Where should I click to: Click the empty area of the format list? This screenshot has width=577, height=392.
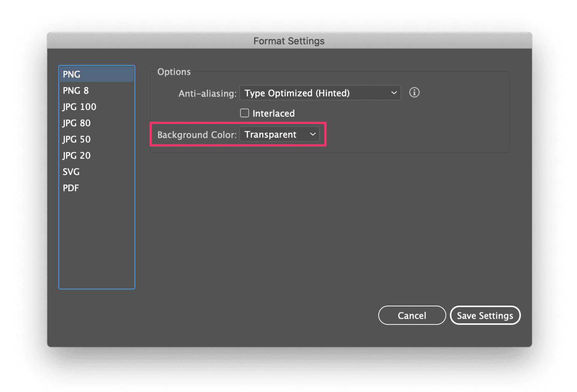coord(97,242)
